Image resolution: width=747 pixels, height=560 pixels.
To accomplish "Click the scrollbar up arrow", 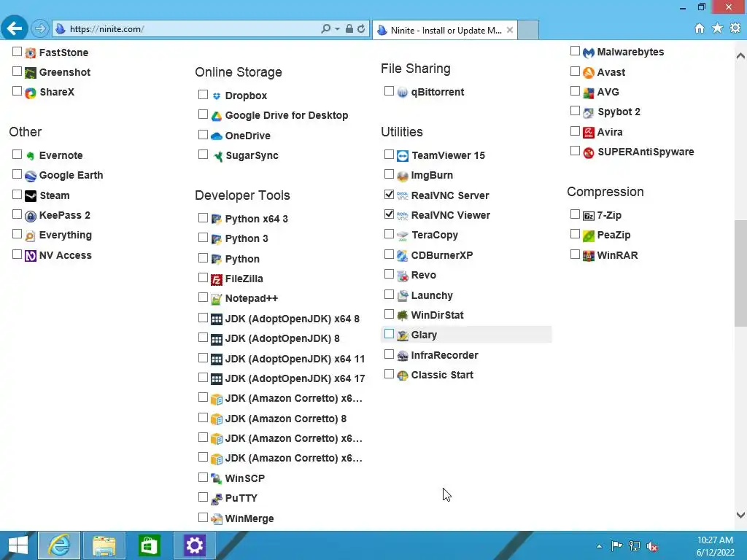I will pos(740,55).
